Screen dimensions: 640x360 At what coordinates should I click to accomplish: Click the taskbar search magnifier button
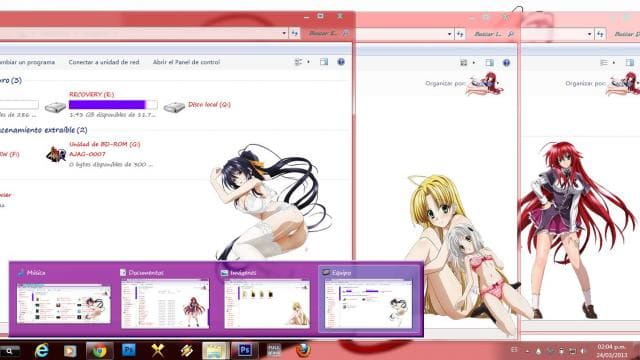[9, 351]
